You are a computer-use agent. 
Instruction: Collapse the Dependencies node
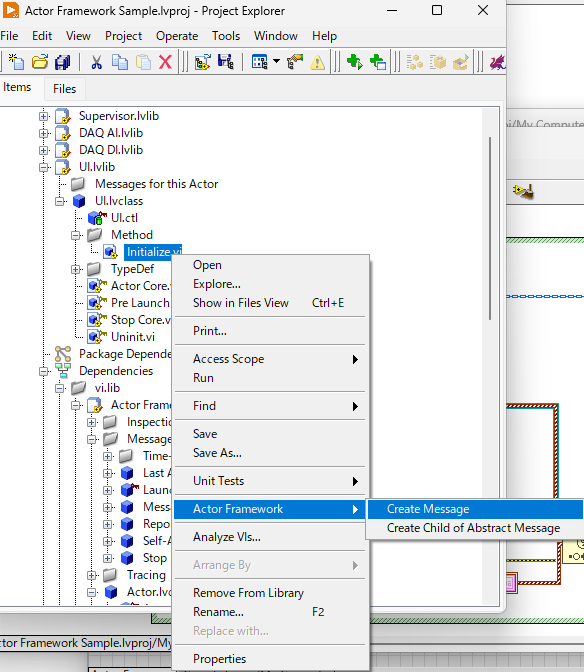pyautogui.click(x=44, y=371)
